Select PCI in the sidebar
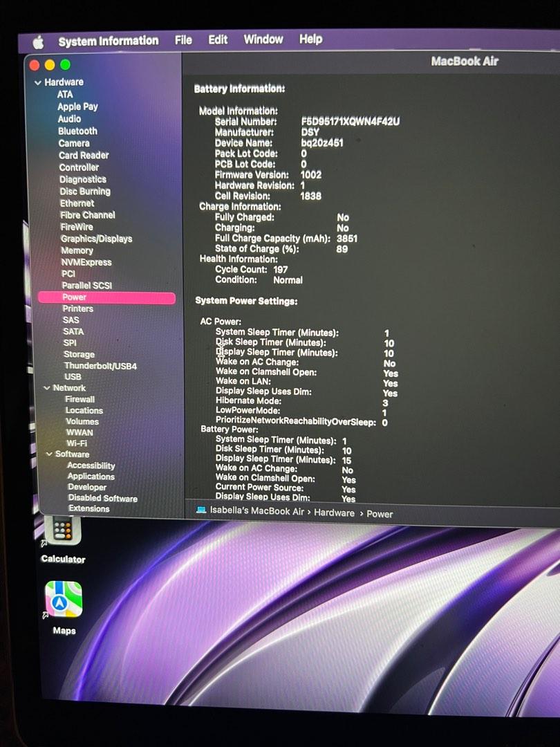Image resolution: width=560 pixels, height=747 pixels. pos(68,274)
